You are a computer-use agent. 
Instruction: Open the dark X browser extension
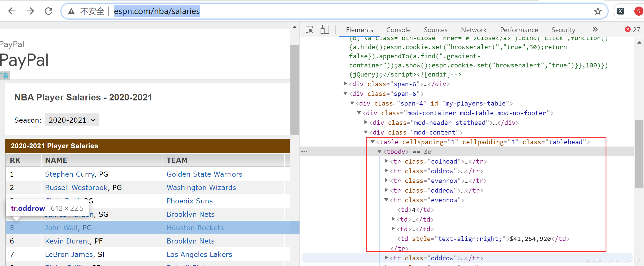coord(621,11)
